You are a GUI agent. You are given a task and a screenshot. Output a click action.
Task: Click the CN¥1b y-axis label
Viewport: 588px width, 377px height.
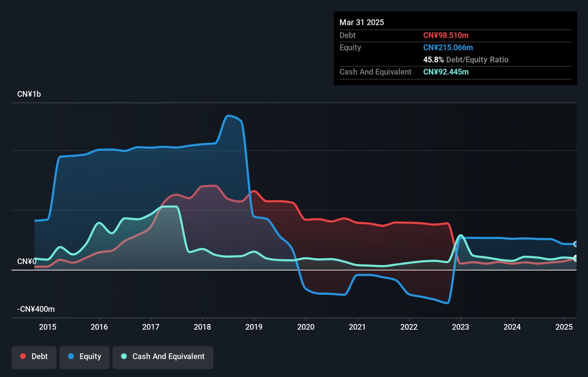29,94
